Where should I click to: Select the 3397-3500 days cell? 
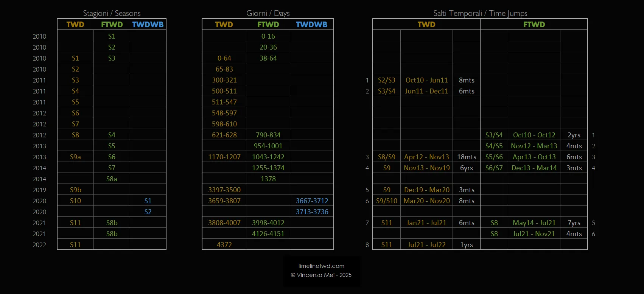click(224, 190)
